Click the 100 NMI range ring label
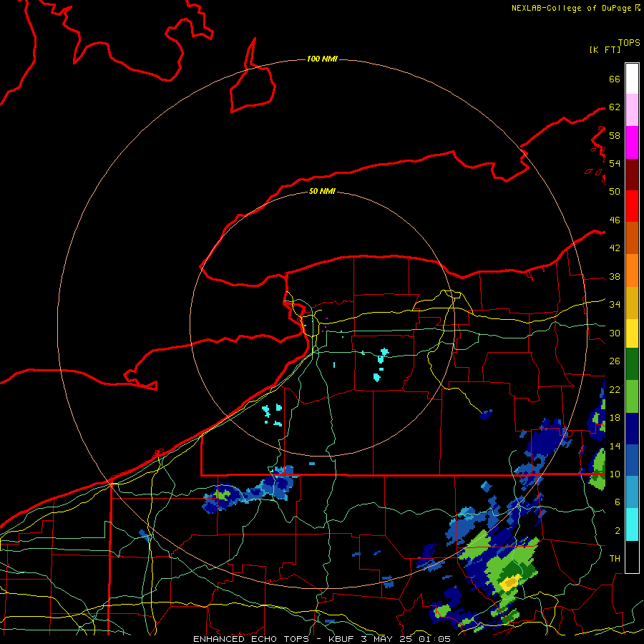Screen dimensions: 644x644 (x=322, y=59)
